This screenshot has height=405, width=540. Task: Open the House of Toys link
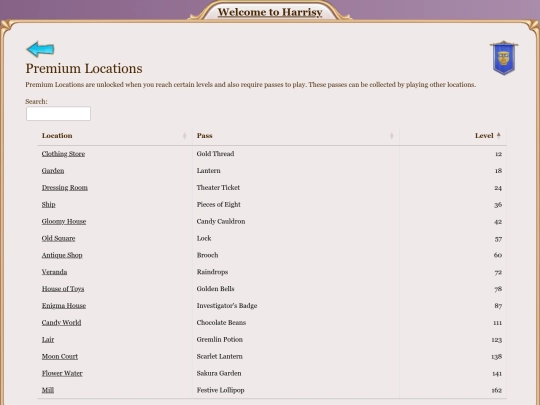tap(63, 289)
